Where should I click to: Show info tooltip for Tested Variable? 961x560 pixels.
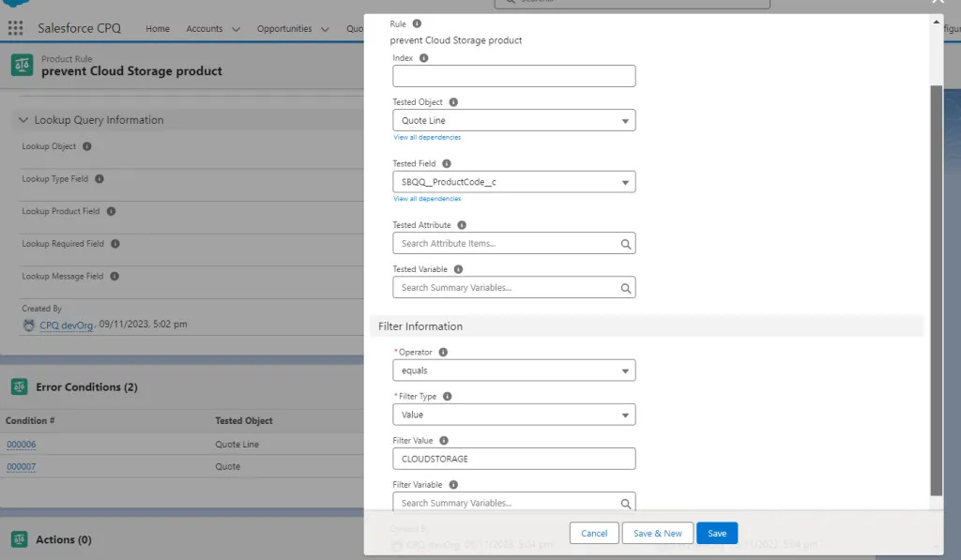[x=458, y=269]
